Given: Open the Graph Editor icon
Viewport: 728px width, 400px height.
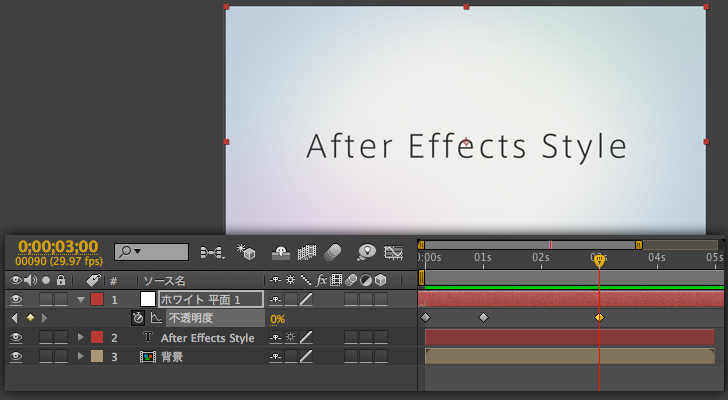Looking at the screenshot, I should pos(393,252).
